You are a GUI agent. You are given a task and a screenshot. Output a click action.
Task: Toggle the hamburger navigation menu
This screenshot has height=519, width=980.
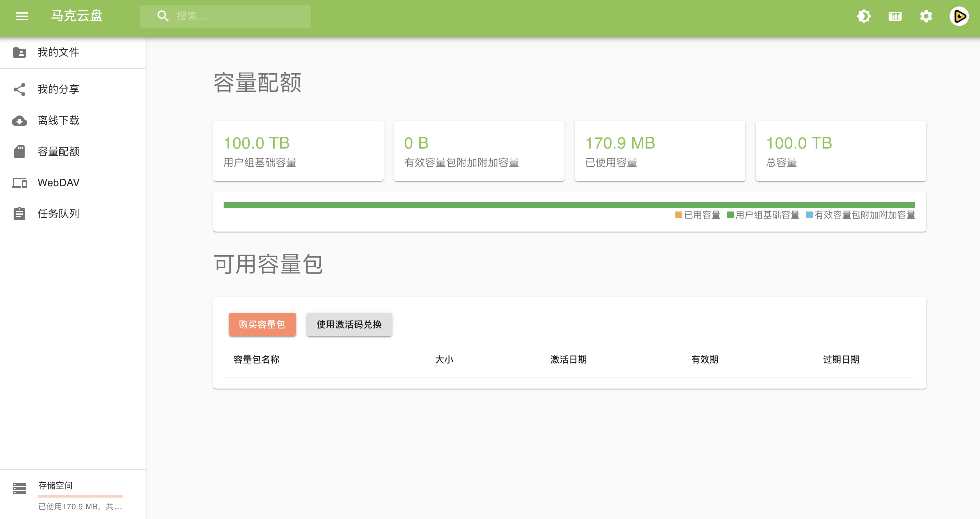(x=22, y=16)
